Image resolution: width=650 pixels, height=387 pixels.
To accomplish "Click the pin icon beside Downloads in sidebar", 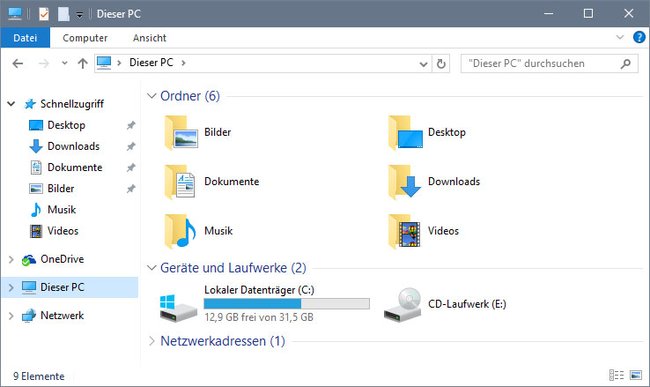I will [x=131, y=146].
